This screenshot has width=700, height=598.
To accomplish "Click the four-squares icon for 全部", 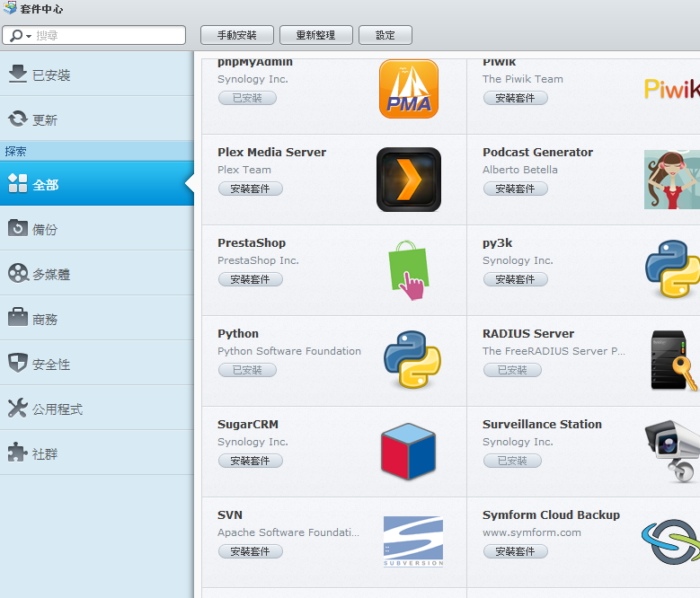I will [x=18, y=183].
